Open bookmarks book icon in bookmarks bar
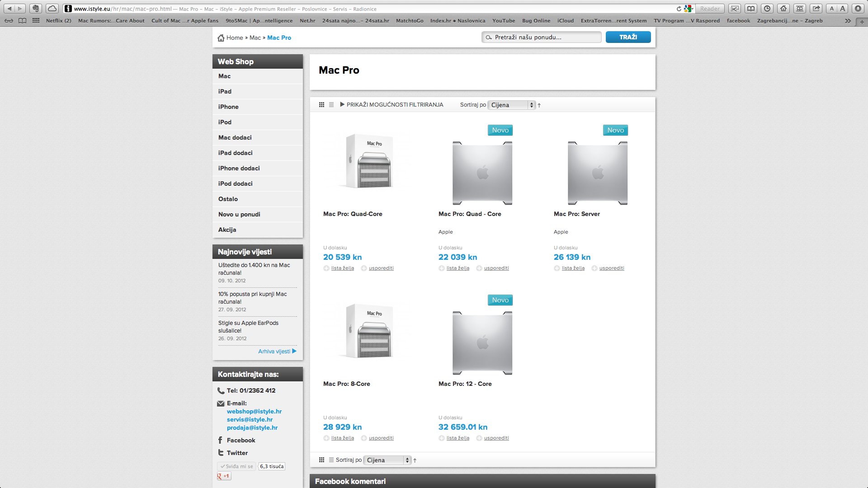This screenshot has width=868, height=488. pos(22,21)
